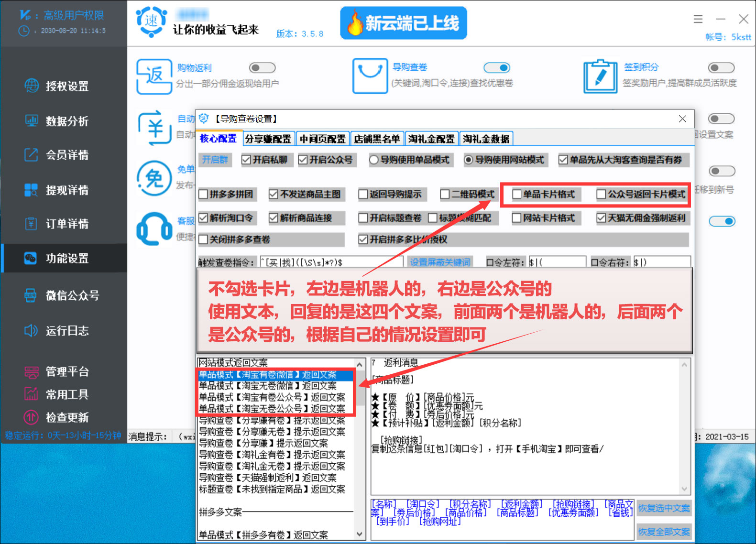Click 恢复选中文案 button
756x544 pixels.
[664, 508]
